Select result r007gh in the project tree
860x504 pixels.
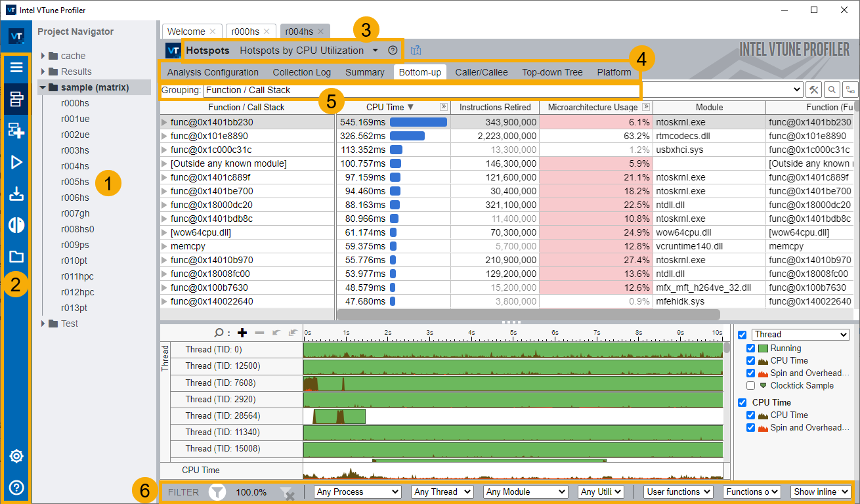(75, 213)
